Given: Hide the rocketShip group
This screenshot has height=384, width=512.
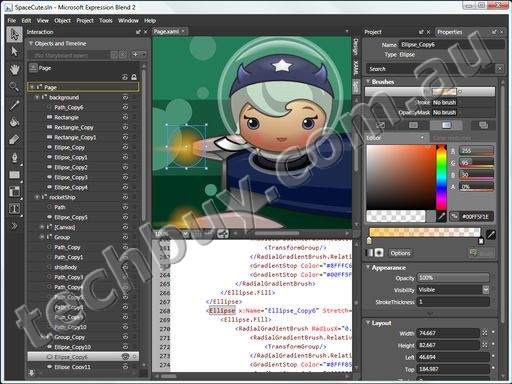Looking at the screenshot, I should [125, 197].
